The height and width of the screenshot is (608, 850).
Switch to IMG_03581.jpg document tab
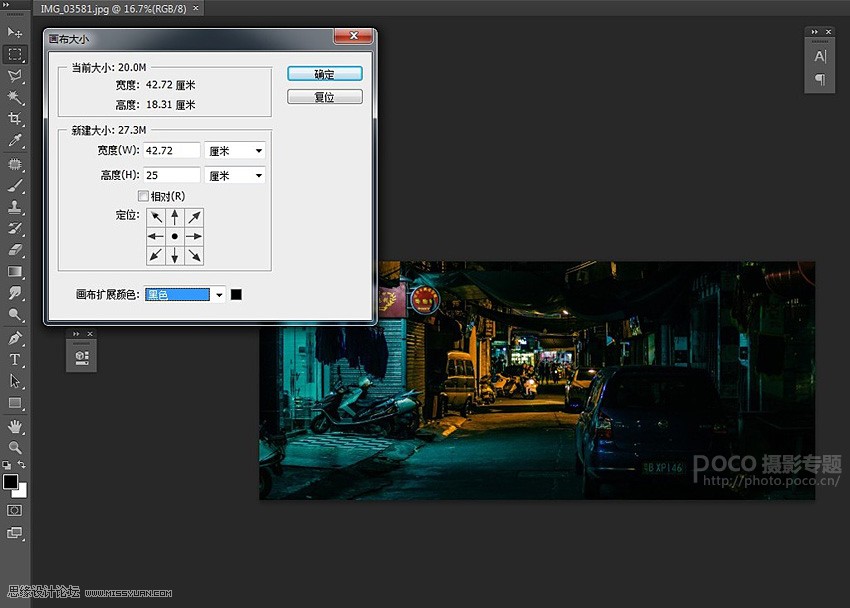113,9
